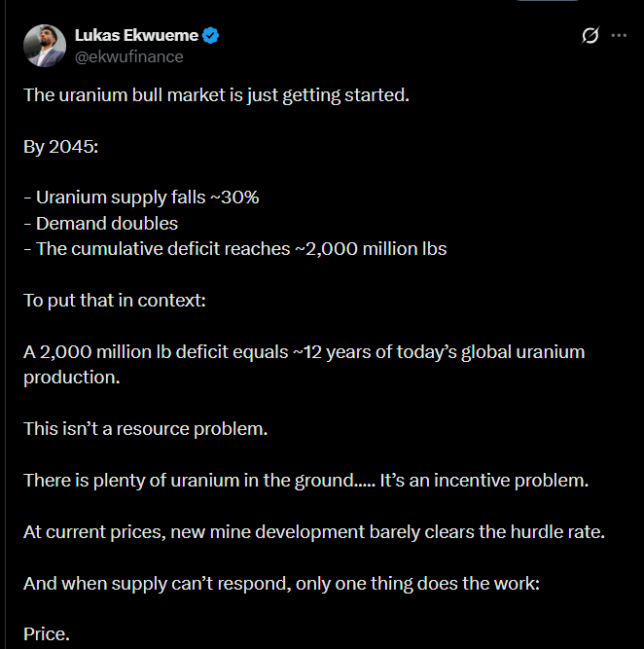Image resolution: width=644 pixels, height=649 pixels.
Task: Click the 'Demand doubles' bullet line
Action: (x=100, y=224)
